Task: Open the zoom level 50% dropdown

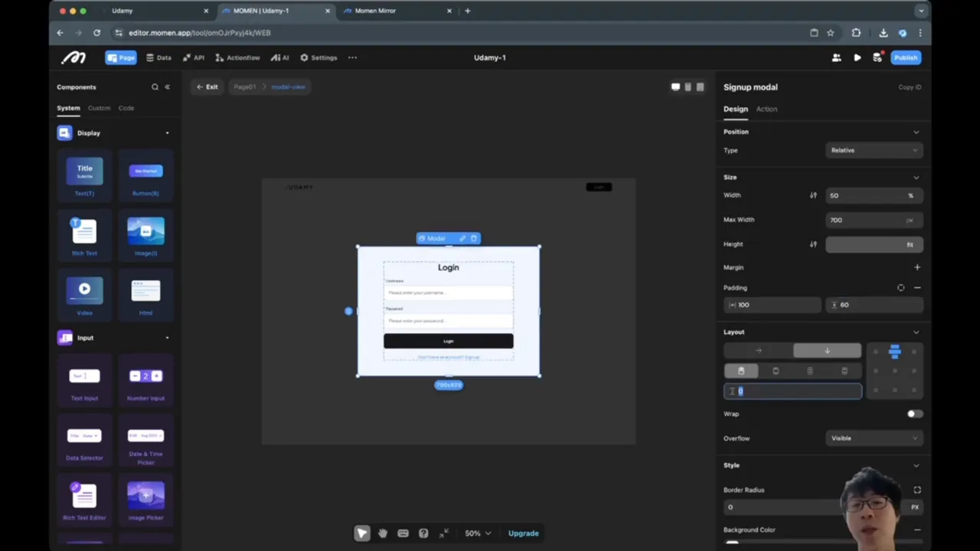Action: click(x=478, y=533)
